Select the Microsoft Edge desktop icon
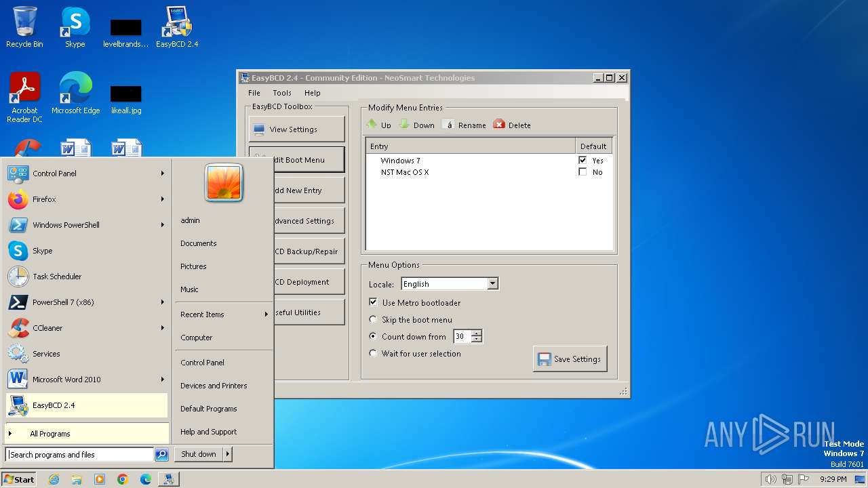 click(76, 94)
